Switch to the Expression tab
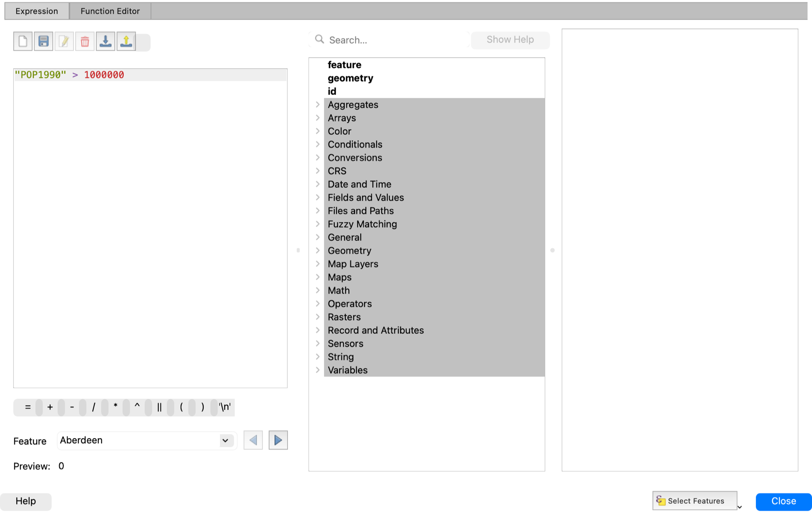This screenshot has height=516, width=812. 37,11
